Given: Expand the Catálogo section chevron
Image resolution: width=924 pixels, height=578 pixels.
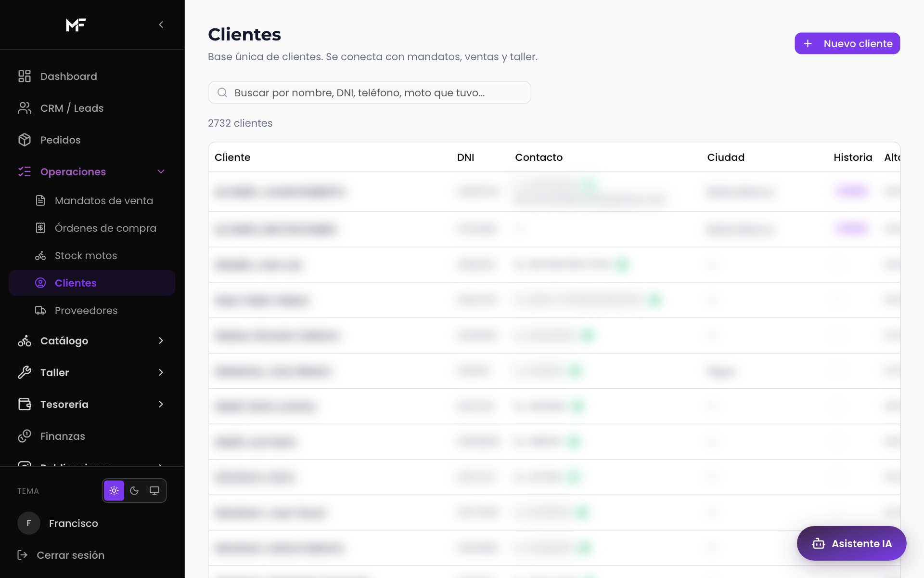Looking at the screenshot, I should pos(161,341).
